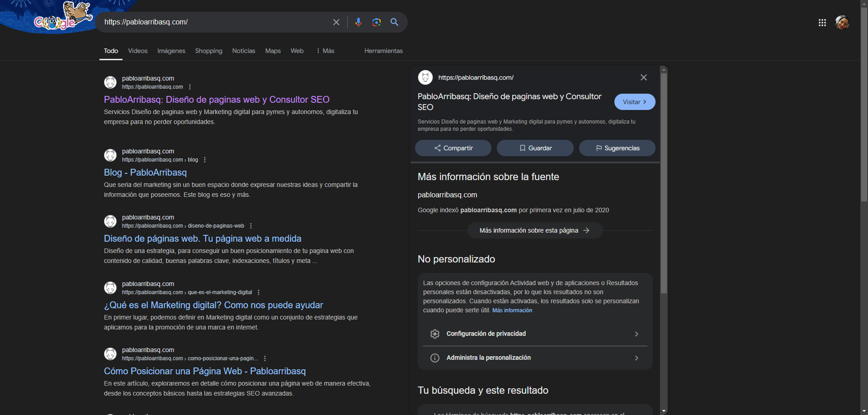Screen dimensions: 868x415
Task: Switch to Shopping tab
Action: [208, 51]
